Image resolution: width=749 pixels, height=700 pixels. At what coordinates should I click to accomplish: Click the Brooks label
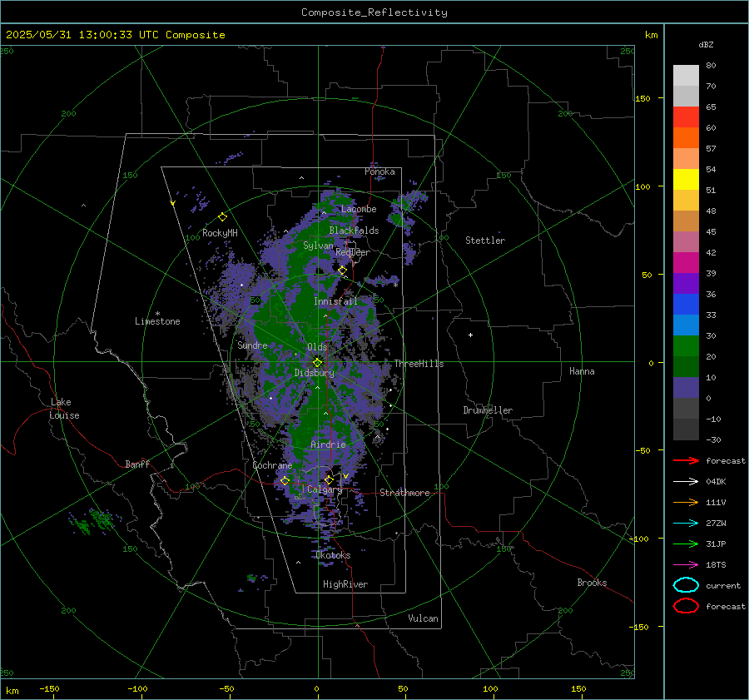(x=592, y=583)
